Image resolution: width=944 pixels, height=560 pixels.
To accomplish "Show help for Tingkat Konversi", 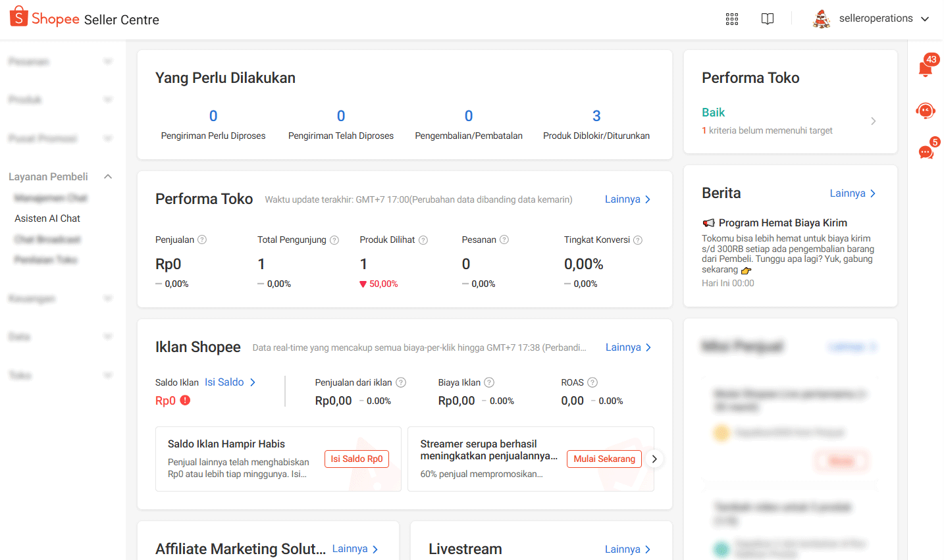I will coord(638,240).
